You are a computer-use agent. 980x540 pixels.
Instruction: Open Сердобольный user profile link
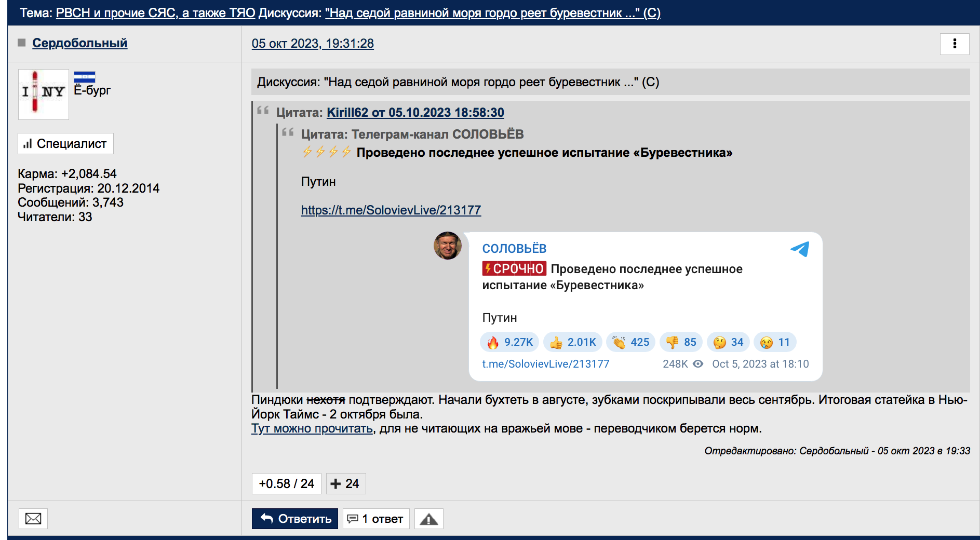[79, 43]
